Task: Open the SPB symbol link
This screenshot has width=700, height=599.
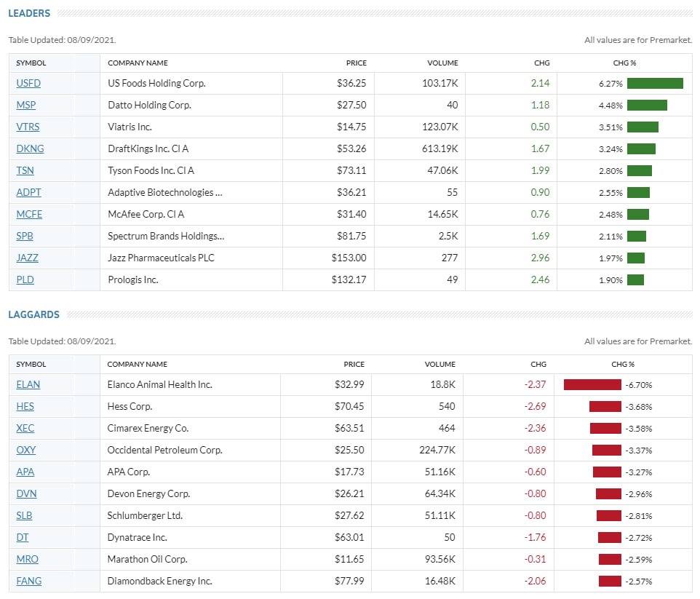Action: [x=25, y=237]
